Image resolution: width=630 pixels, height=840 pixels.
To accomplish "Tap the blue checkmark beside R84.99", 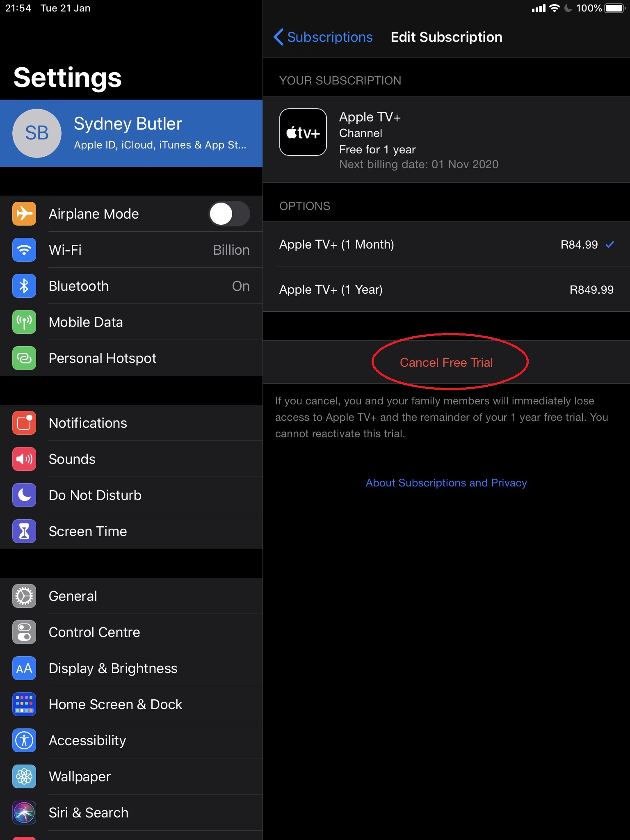I will click(610, 244).
